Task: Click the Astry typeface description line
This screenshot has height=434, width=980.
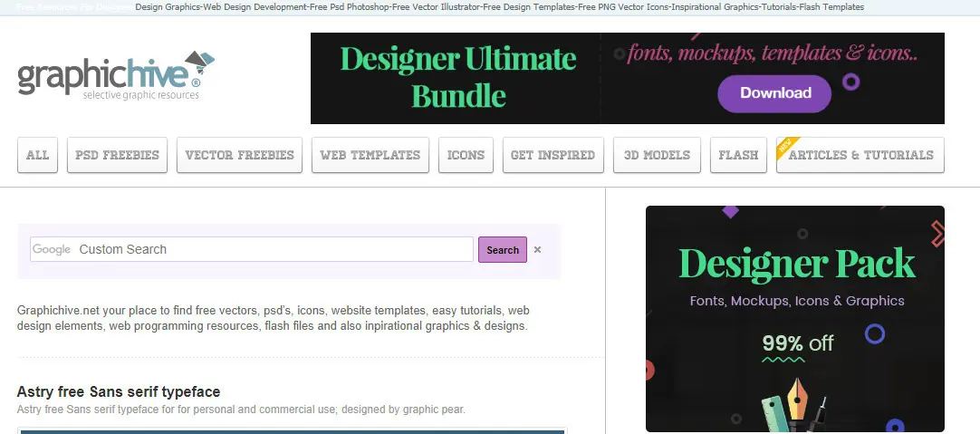Action: coord(241,410)
